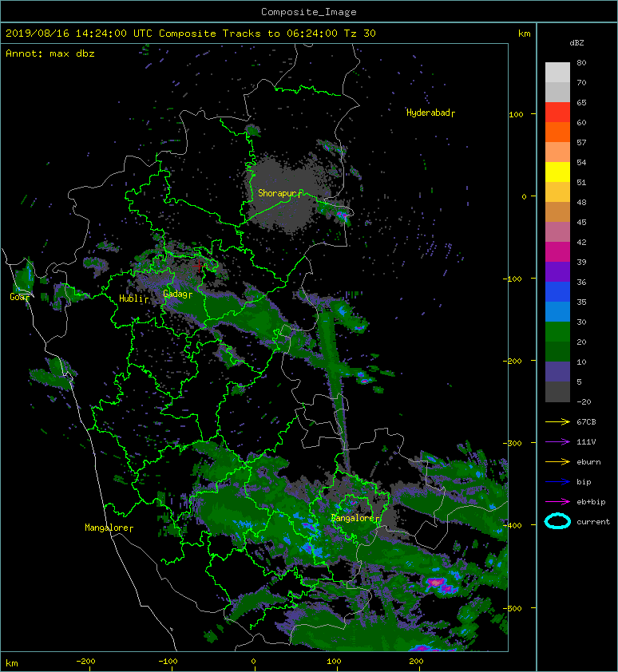The height and width of the screenshot is (672, 618).
Task: Click the red 60-65 dBZ color swatch
Action: (x=557, y=113)
